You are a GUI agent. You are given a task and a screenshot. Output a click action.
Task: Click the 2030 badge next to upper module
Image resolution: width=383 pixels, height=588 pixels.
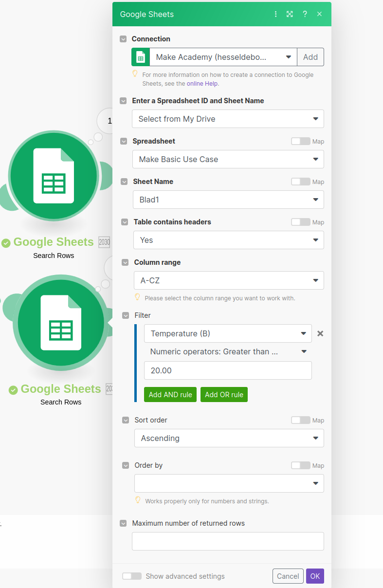click(104, 242)
